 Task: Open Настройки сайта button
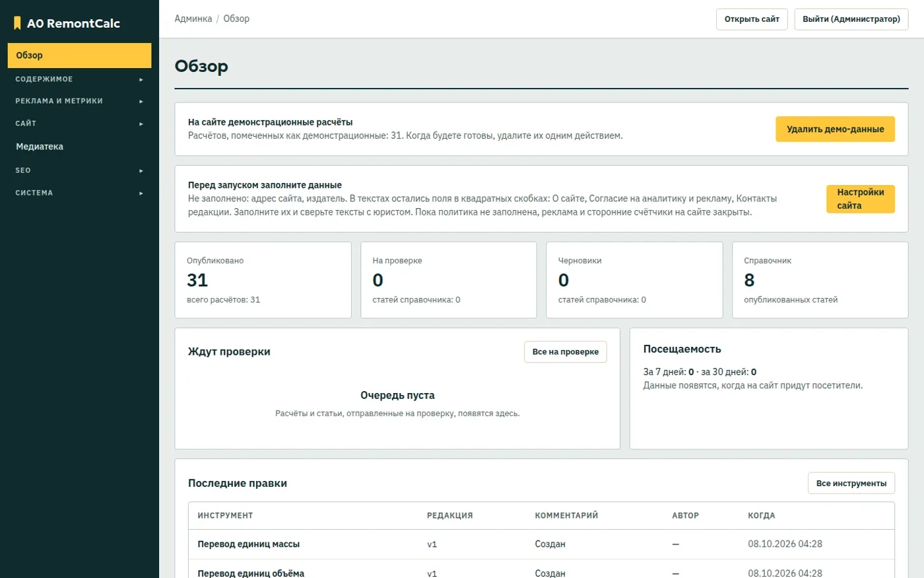click(x=861, y=199)
